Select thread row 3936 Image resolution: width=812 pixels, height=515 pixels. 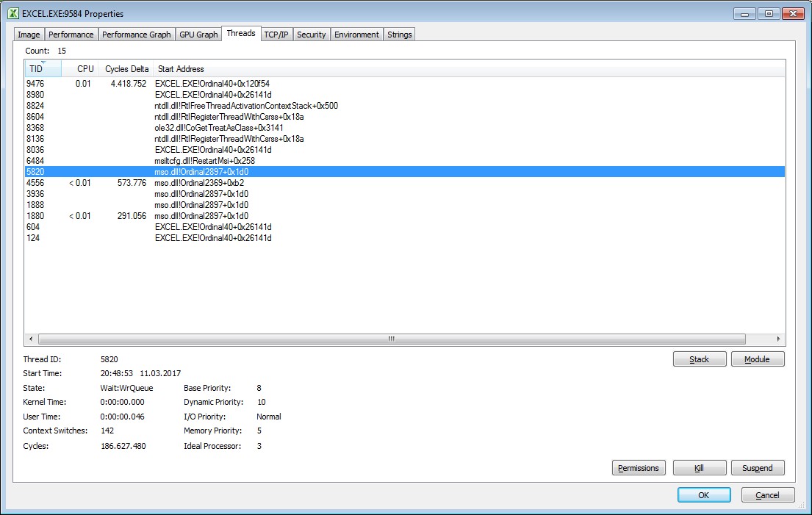pyautogui.click(x=405, y=194)
